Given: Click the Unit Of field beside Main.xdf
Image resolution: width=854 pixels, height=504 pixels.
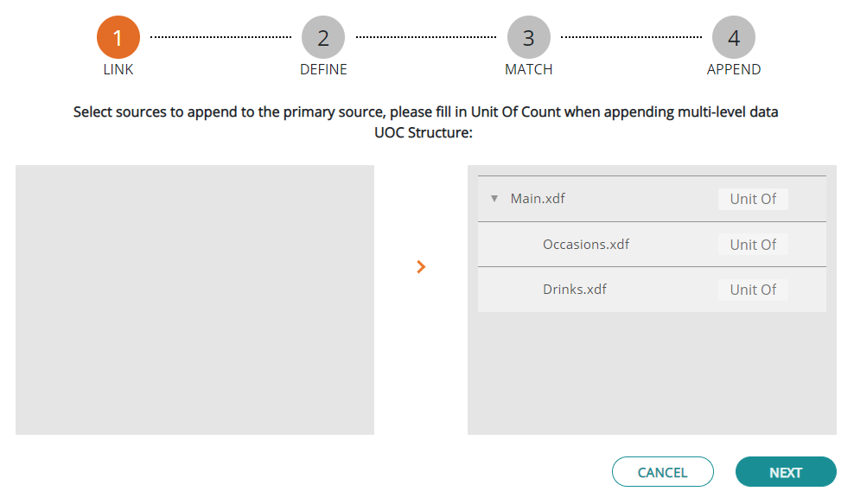Looking at the screenshot, I should tap(753, 199).
